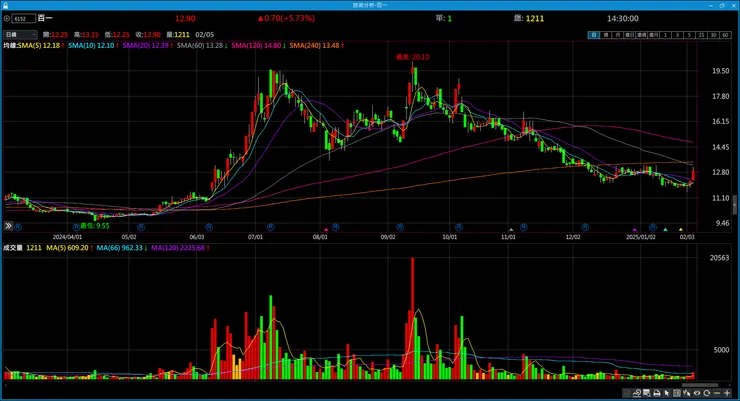Open the drawing analysis tool icon
Image resolution: width=740 pixels, height=401 pixels.
[637, 393]
